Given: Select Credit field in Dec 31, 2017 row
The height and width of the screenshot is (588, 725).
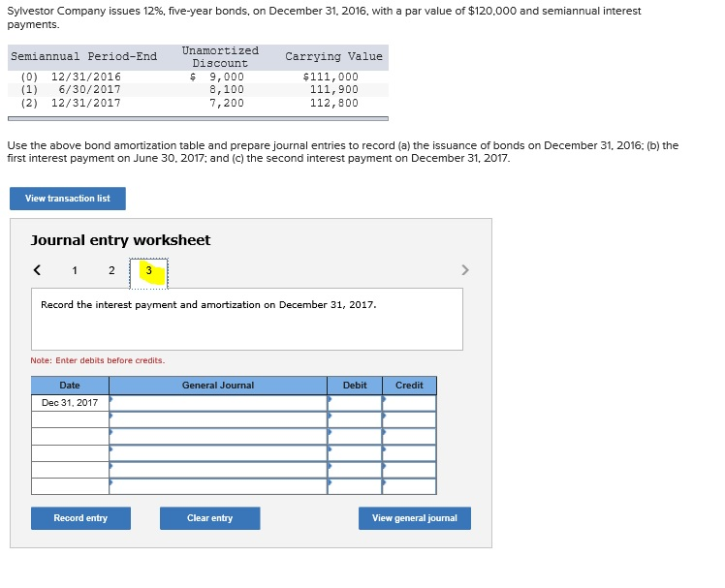Looking at the screenshot, I should coord(409,403).
